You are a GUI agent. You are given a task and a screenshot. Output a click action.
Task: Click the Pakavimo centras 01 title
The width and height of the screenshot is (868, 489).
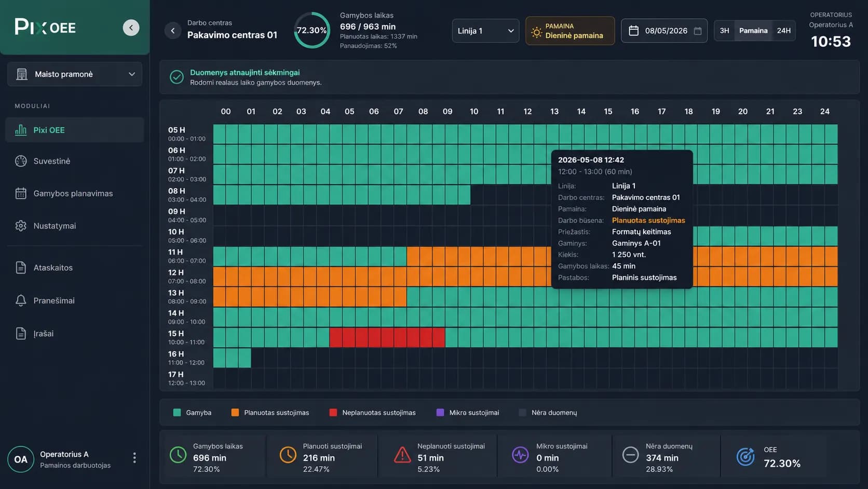(x=232, y=35)
